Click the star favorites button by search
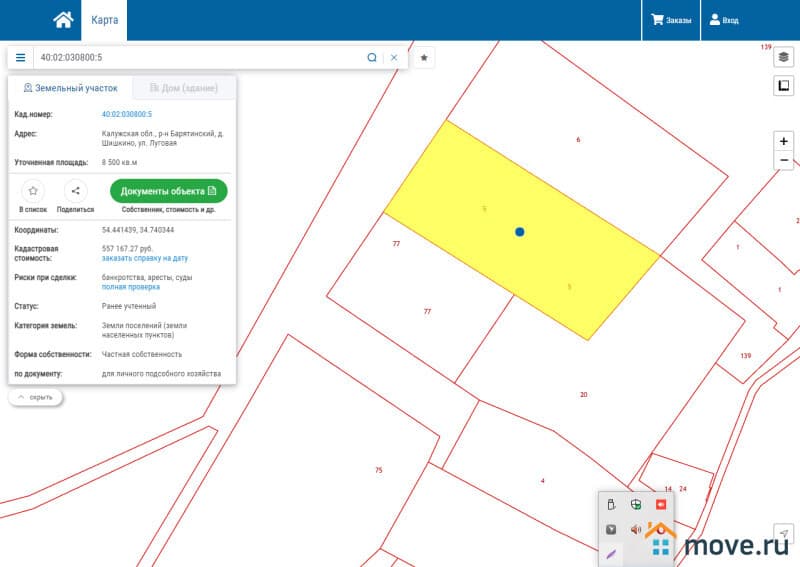This screenshot has height=567, width=800. pos(424,58)
